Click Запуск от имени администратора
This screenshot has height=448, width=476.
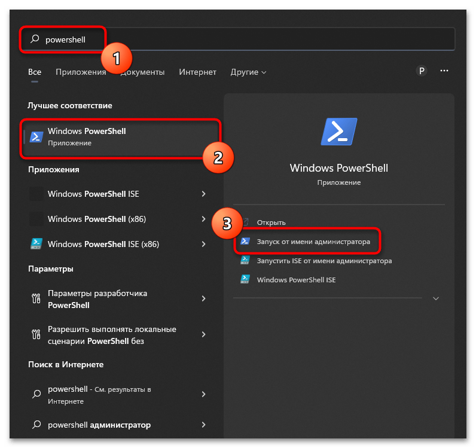tap(313, 242)
